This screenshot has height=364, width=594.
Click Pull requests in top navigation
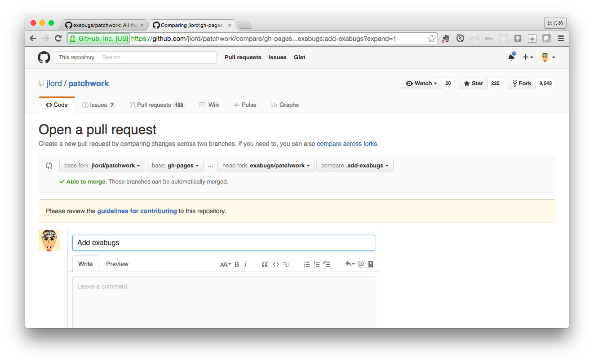(243, 57)
